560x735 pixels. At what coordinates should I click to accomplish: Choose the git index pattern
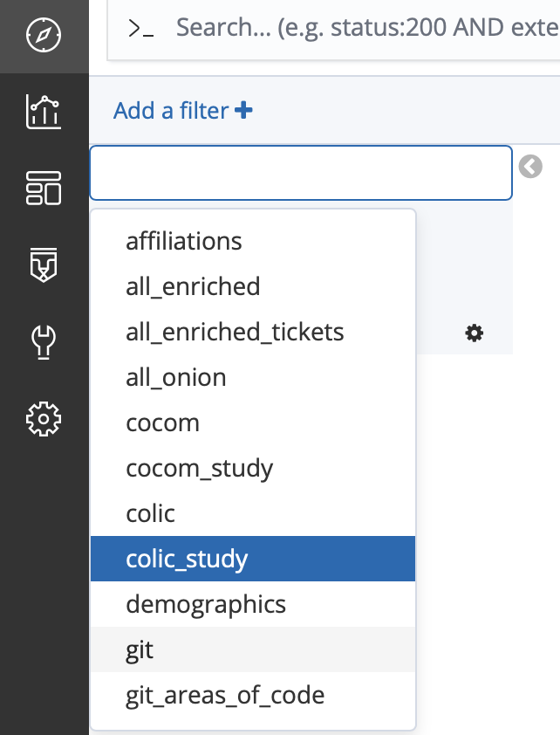pyautogui.click(x=253, y=649)
